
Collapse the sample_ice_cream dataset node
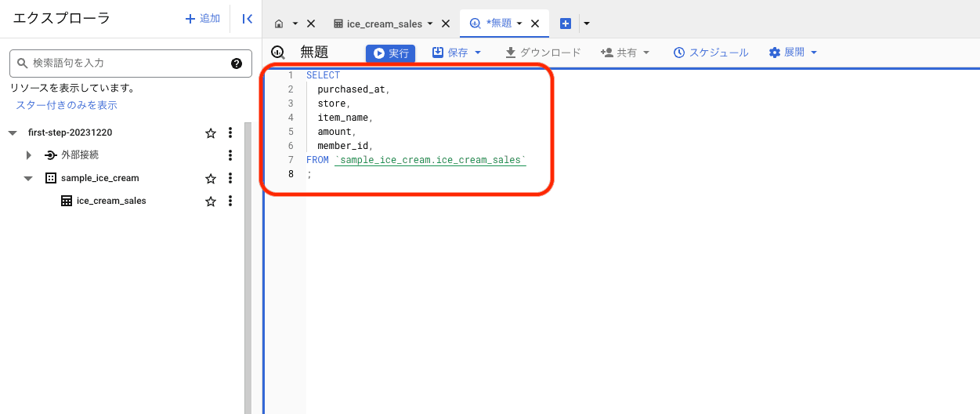(29, 179)
